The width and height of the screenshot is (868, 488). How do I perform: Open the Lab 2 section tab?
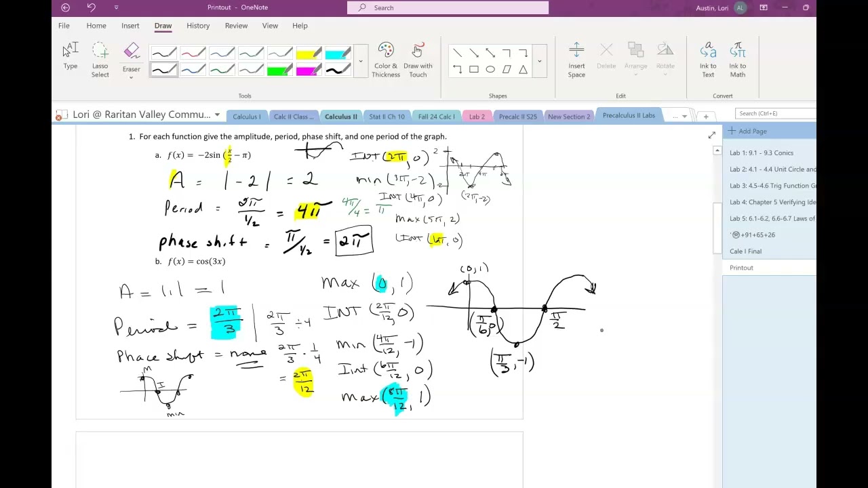477,117
